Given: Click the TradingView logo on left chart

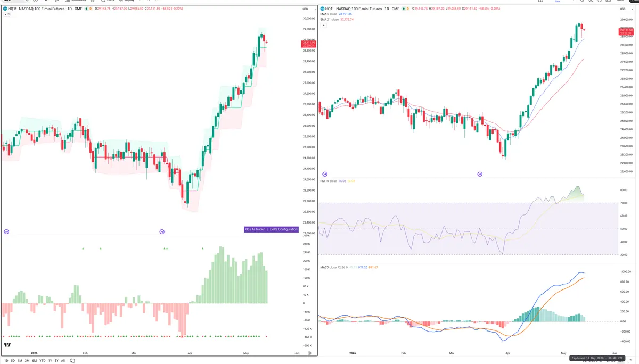Looking at the screenshot, I should tap(7, 345).
